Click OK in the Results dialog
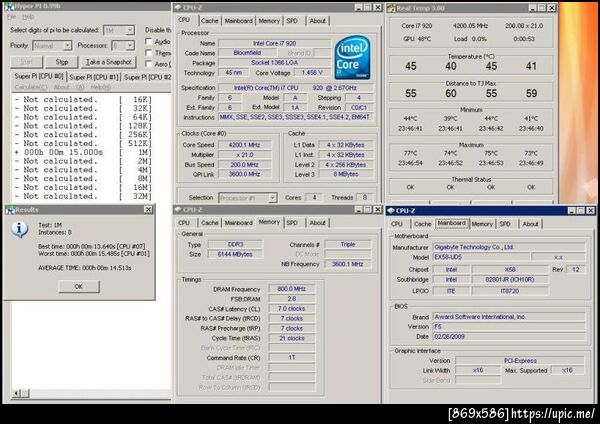This screenshot has width=600, height=424. click(79, 286)
